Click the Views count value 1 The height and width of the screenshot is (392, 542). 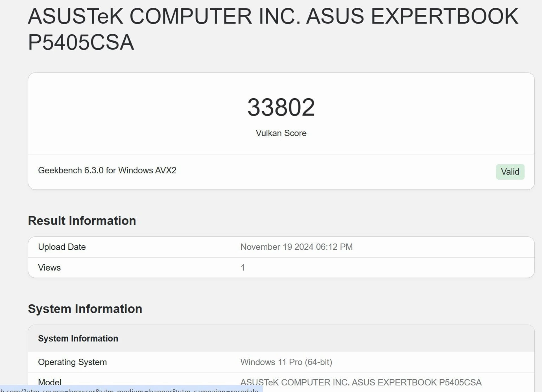(x=242, y=267)
